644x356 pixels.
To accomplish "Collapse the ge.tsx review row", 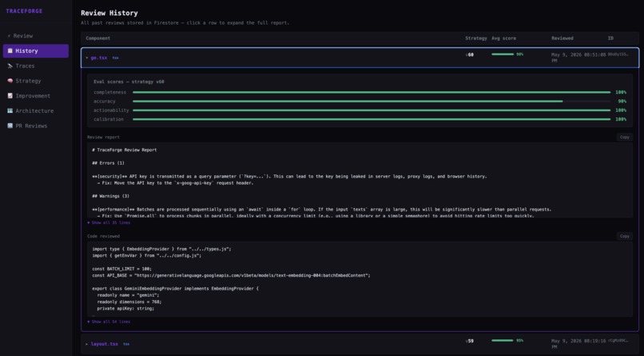I will (360, 58).
